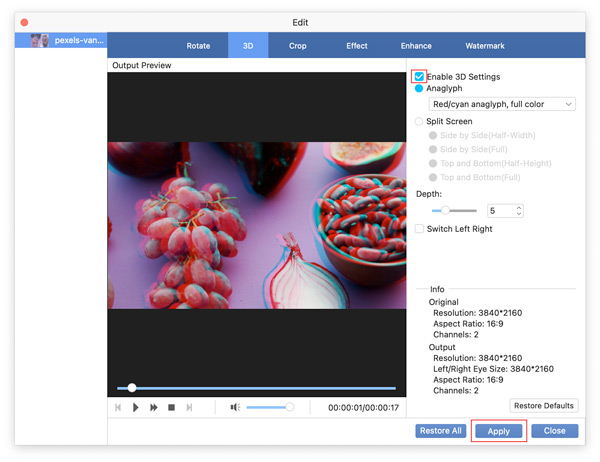Check the Switch Left Right box

click(x=420, y=229)
